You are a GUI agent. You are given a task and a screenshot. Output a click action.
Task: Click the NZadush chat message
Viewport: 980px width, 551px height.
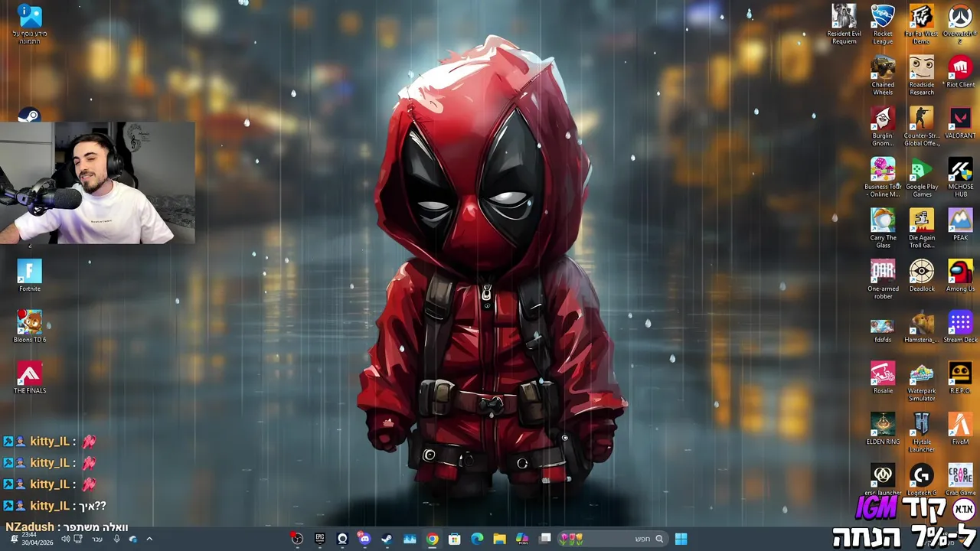pyautogui.click(x=67, y=527)
